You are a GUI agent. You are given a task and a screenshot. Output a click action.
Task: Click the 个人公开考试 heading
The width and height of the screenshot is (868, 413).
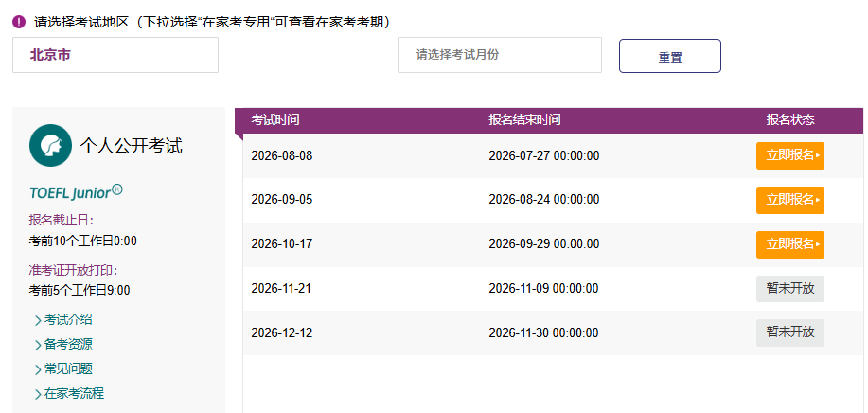[132, 146]
